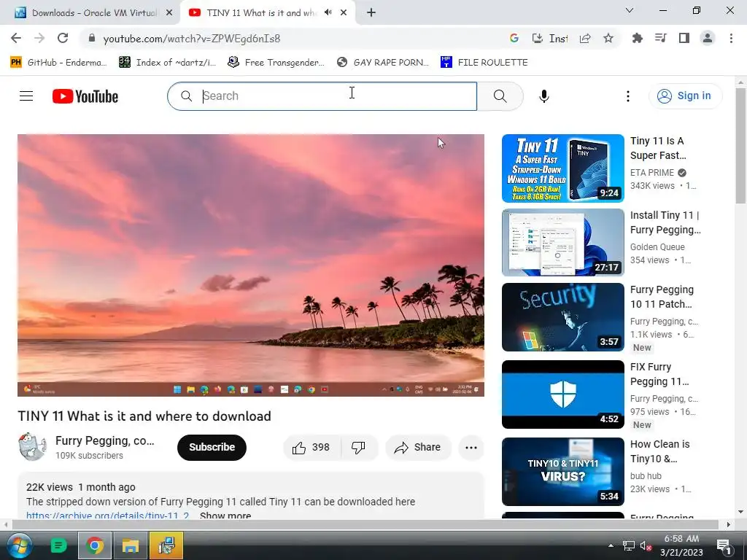Open the 27:17 Install Tiny 11 thumbnail
The height and width of the screenshot is (560, 747).
pyautogui.click(x=562, y=242)
